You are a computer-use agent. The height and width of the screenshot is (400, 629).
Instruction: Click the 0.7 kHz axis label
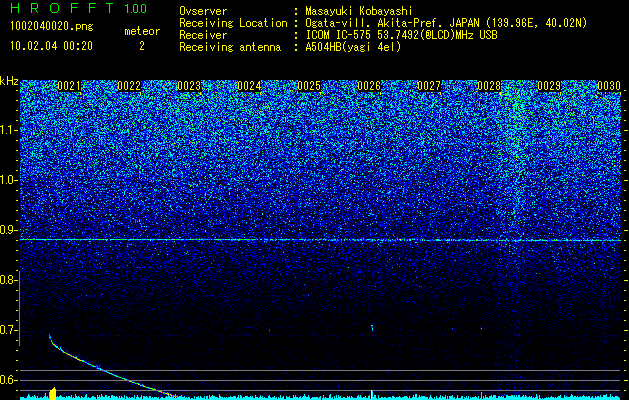[8, 330]
